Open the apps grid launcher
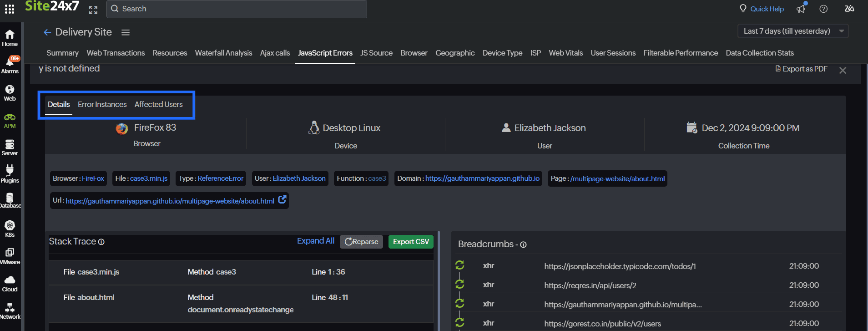The image size is (868, 331). point(10,9)
